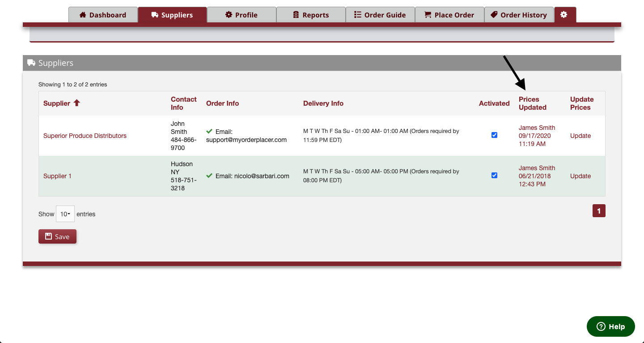Click the shopping cart icon on Place Order
The width and height of the screenshot is (644, 343).
[428, 14]
